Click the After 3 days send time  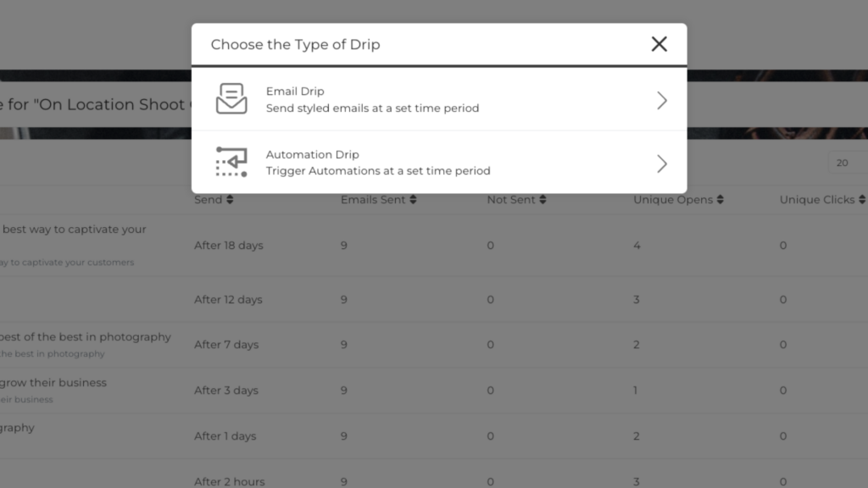tap(225, 391)
